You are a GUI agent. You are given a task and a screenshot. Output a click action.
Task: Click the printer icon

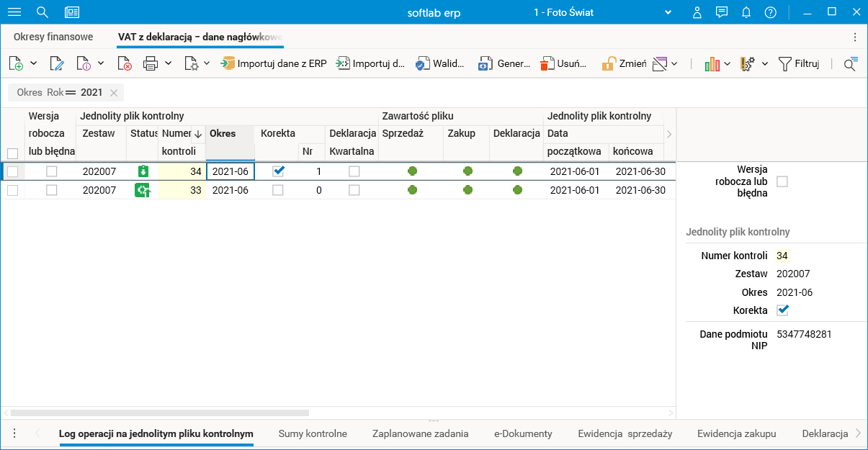pyautogui.click(x=151, y=63)
